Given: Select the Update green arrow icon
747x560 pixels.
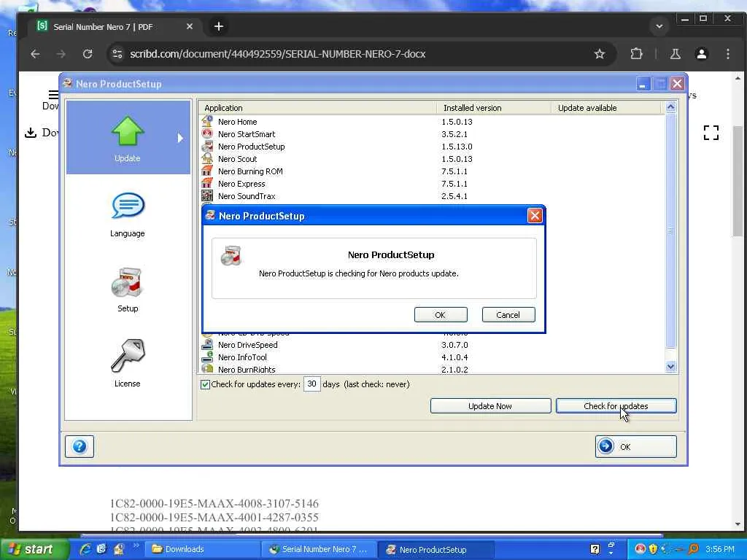Looking at the screenshot, I should click(x=128, y=131).
